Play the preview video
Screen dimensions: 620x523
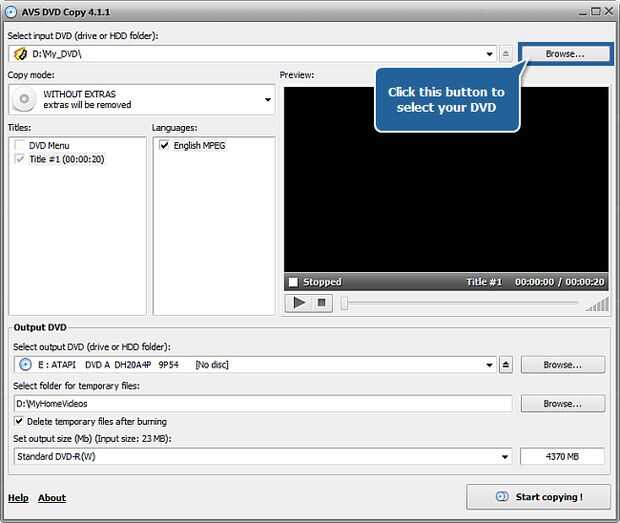[299, 303]
